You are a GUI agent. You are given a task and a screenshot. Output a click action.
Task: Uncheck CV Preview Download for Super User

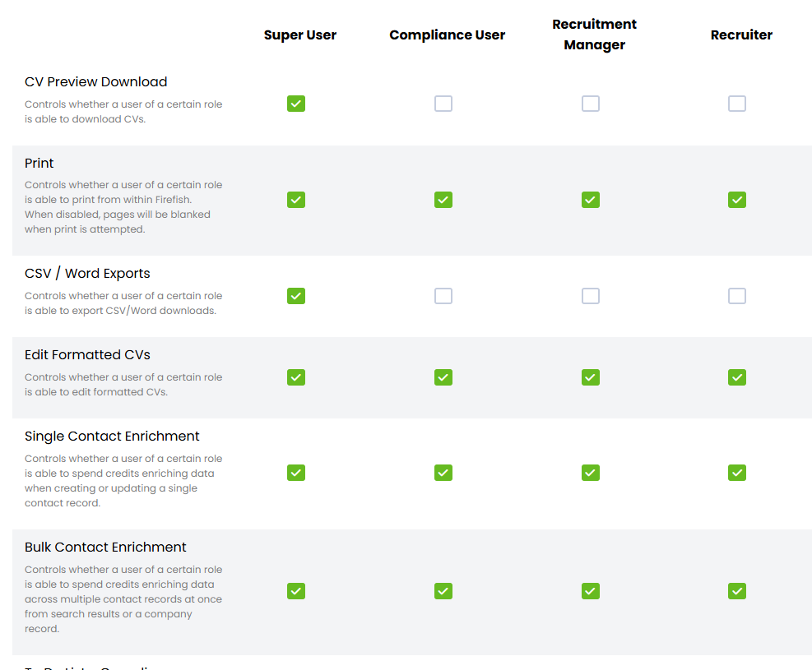pyautogui.click(x=296, y=104)
